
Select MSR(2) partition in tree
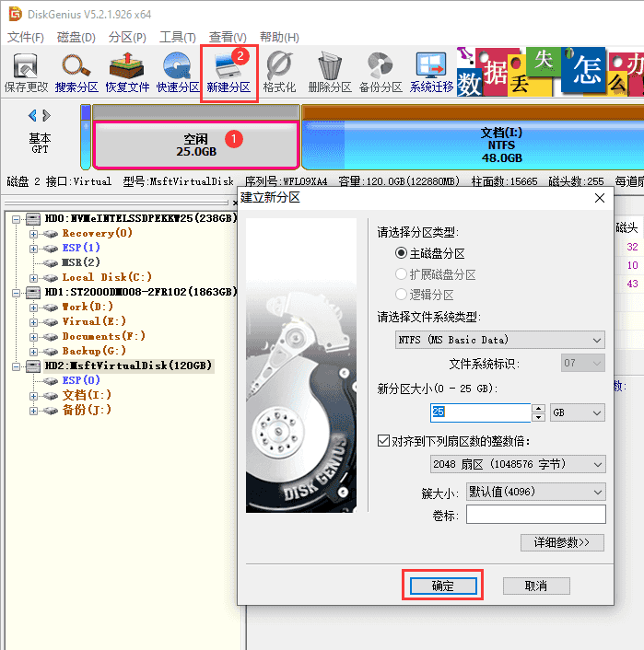pos(81,262)
